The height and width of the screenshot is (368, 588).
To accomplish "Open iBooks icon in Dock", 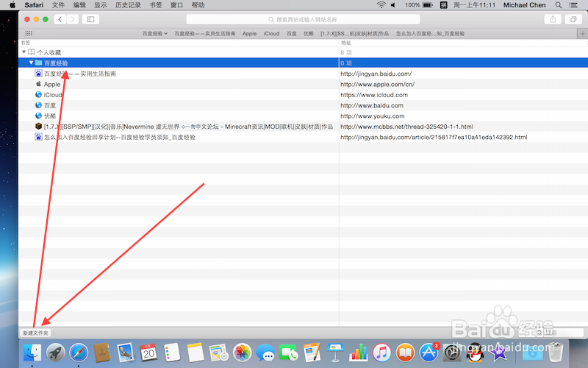I will tap(405, 353).
